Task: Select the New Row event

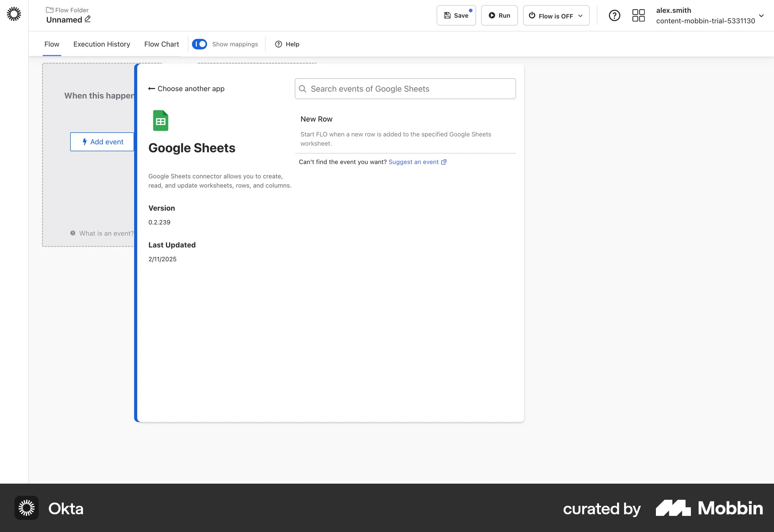Action: point(316,119)
